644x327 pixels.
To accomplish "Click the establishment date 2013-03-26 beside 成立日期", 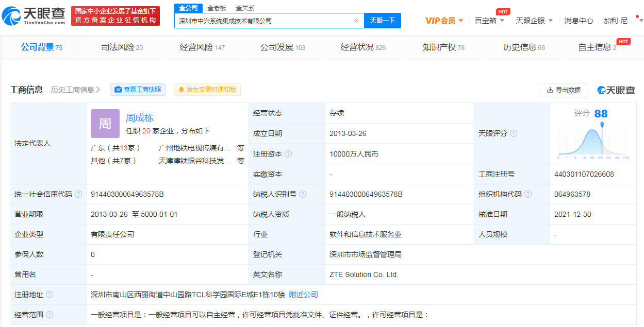I will [x=348, y=133].
